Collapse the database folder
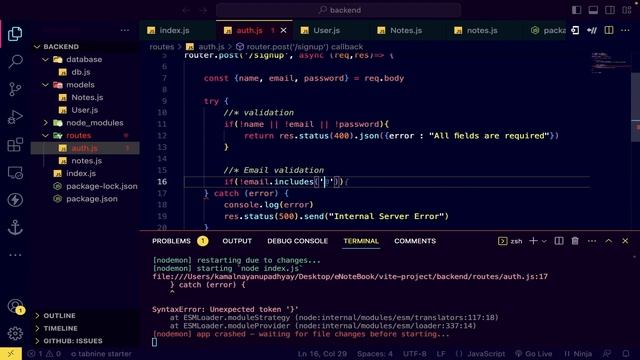The width and height of the screenshot is (640, 360). [x=45, y=59]
